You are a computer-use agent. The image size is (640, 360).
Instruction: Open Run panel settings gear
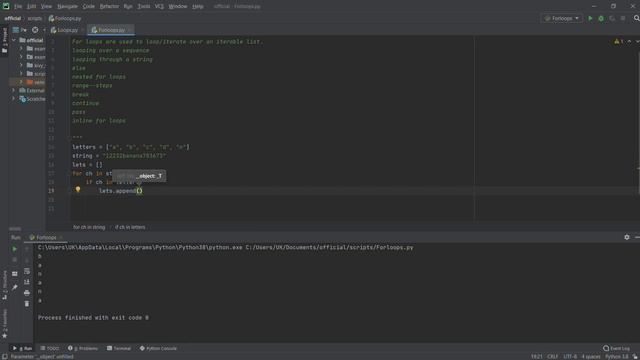point(627,237)
